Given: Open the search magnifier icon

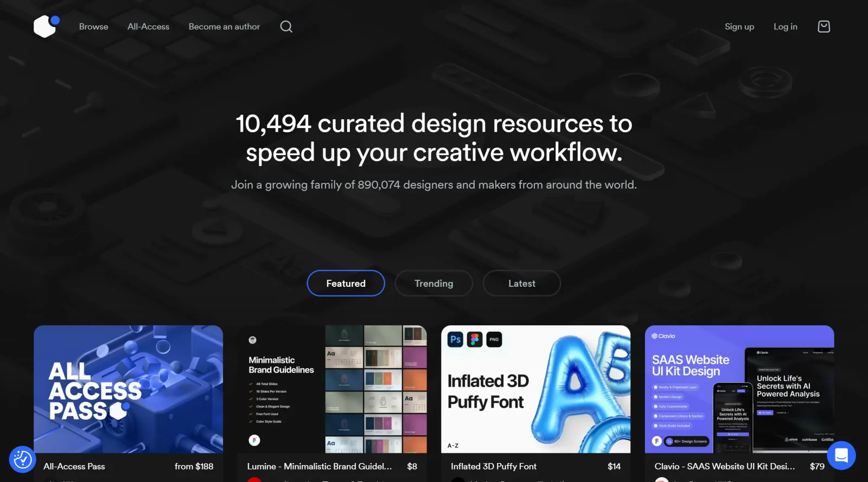Looking at the screenshot, I should tap(286, 27).
